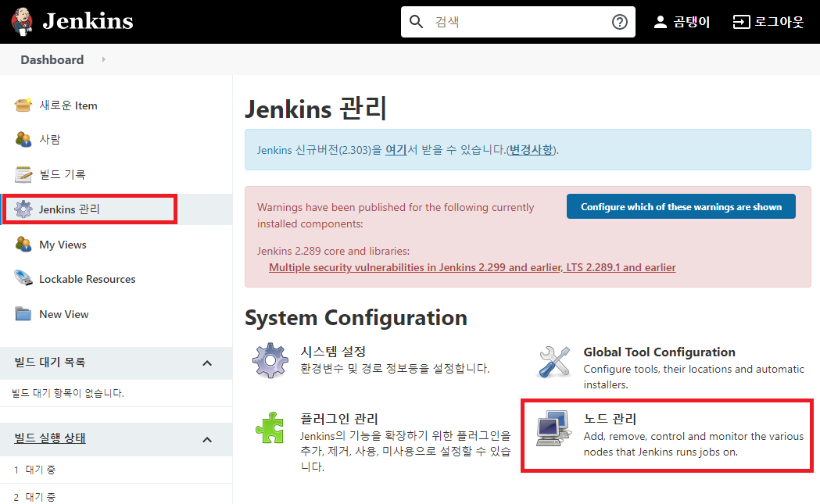Click the System Configuration section heading
The height and width of the screenshot is (504, 820).
pyautogui.click(x=356, y=318)
